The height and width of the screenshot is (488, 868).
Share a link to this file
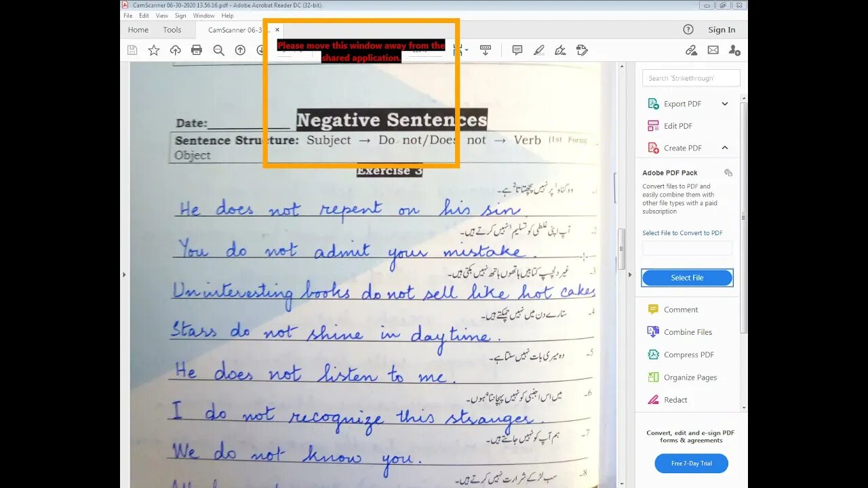691,50
